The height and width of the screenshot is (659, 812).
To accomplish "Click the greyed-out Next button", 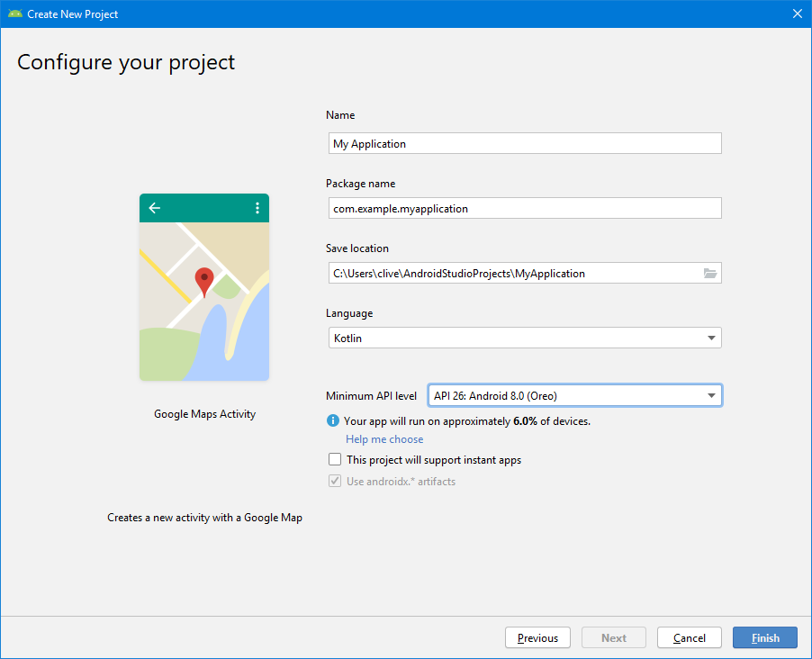I will (614, 637).
